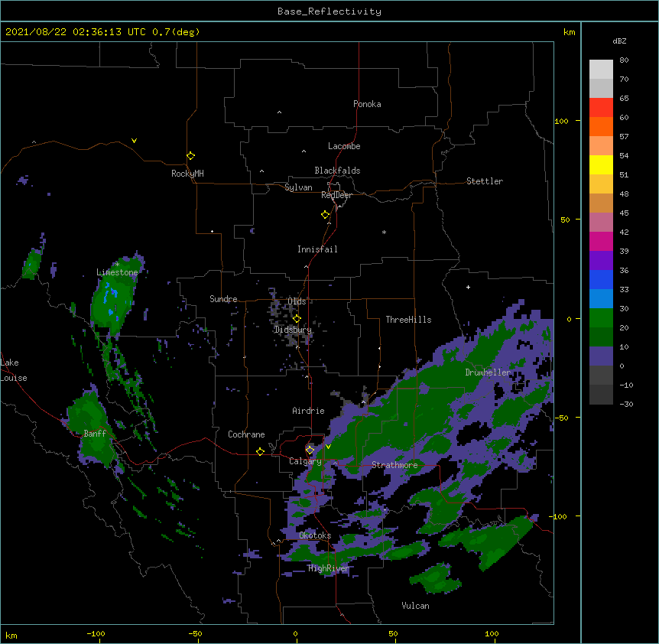The width and height of the screenshot is (659, 644).
Task: Click the Banff town label
Action: coord(95,434)
